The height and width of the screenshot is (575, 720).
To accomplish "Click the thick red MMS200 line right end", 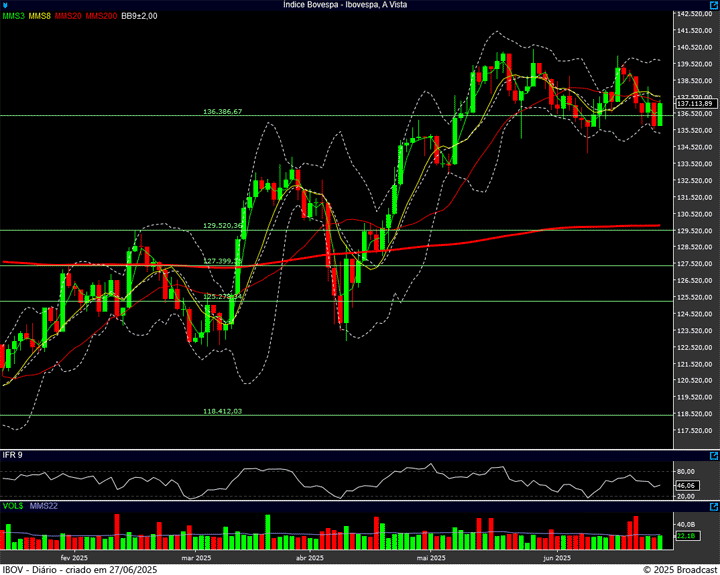I will (x=658, y=225).
